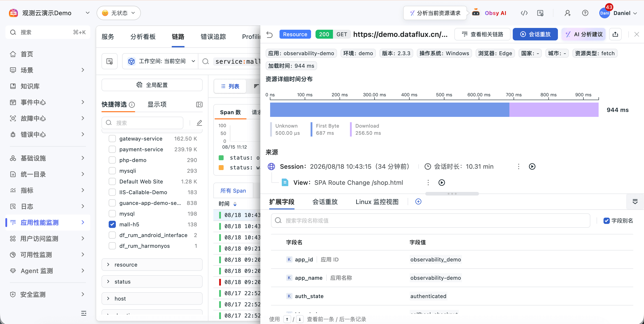Uncheck the mall-h5 filter checkbox

(112, 224)
